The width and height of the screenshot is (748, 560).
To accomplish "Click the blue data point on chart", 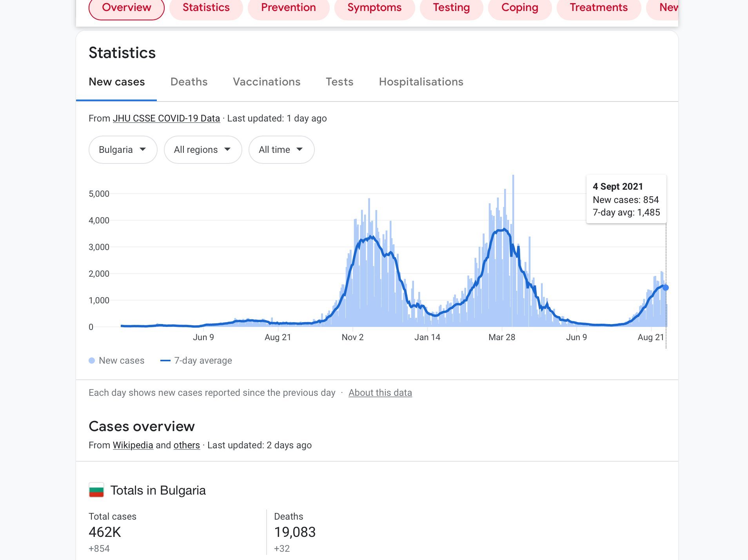I will pyautogui.click(x=665, y=288).
